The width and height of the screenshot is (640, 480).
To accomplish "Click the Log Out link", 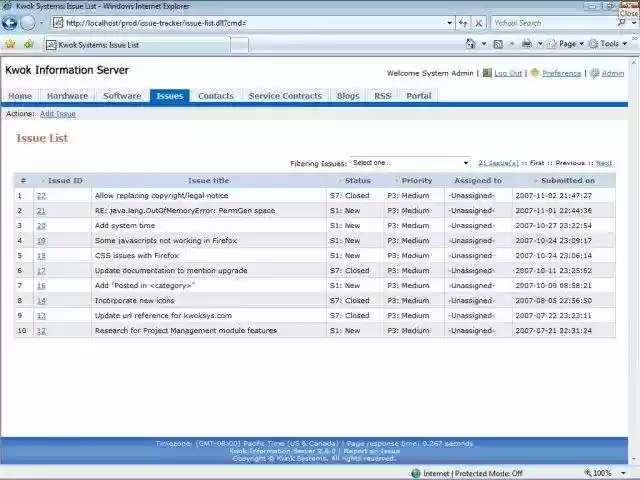I will tap(508, 73).
